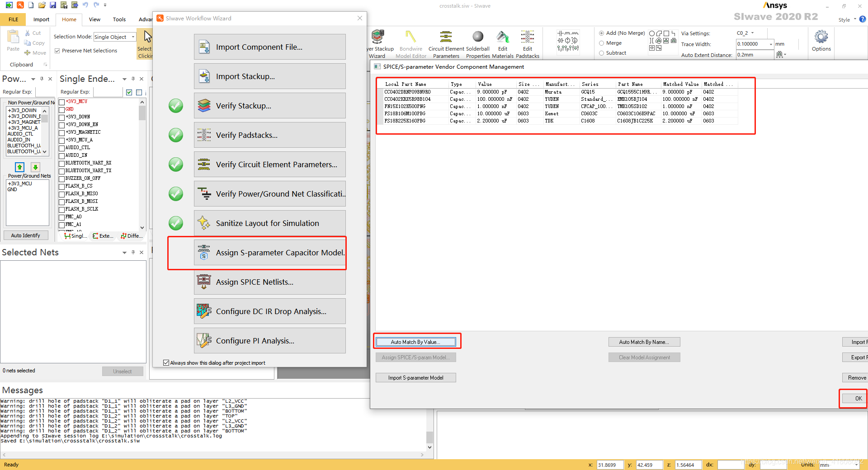Click the New project icon
The image size is (868, 470).
pos(31,5)
